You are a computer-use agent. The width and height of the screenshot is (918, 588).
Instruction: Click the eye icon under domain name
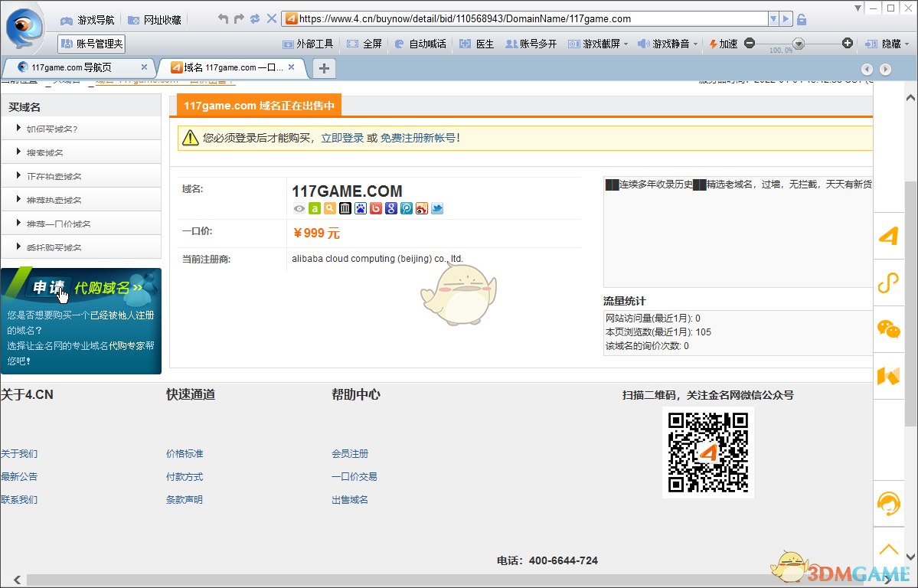pos(299,208)
